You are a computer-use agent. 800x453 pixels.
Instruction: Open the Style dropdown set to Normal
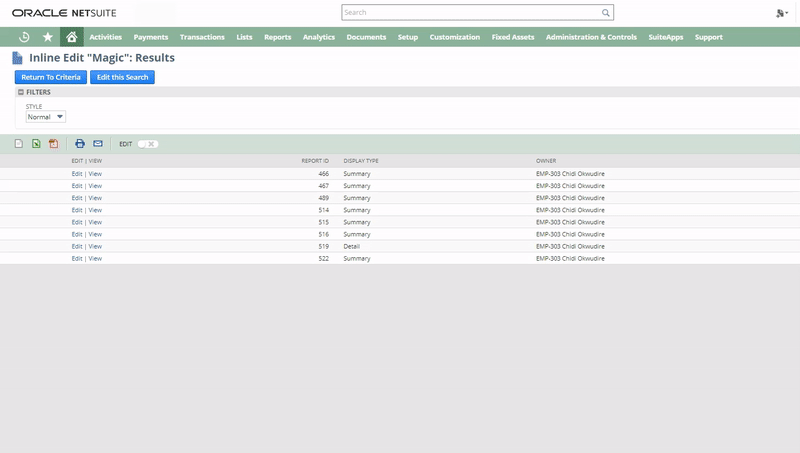(45, 117)
